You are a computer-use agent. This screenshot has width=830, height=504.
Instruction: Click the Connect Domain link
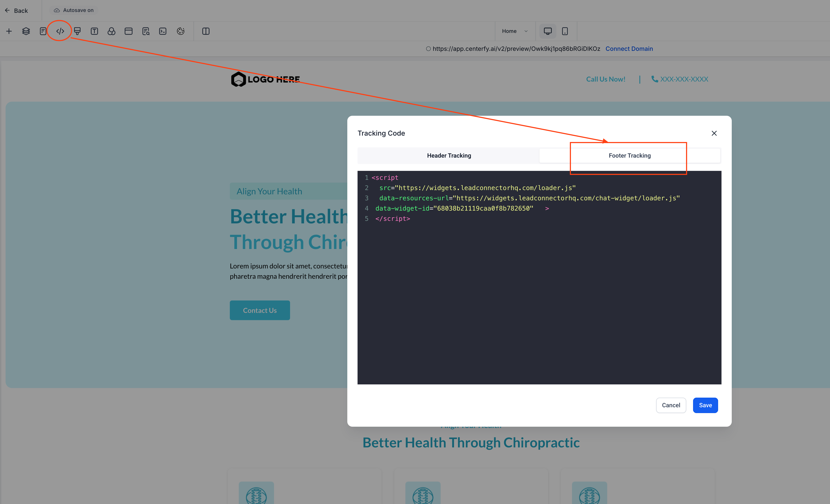(x=629, y=49)
